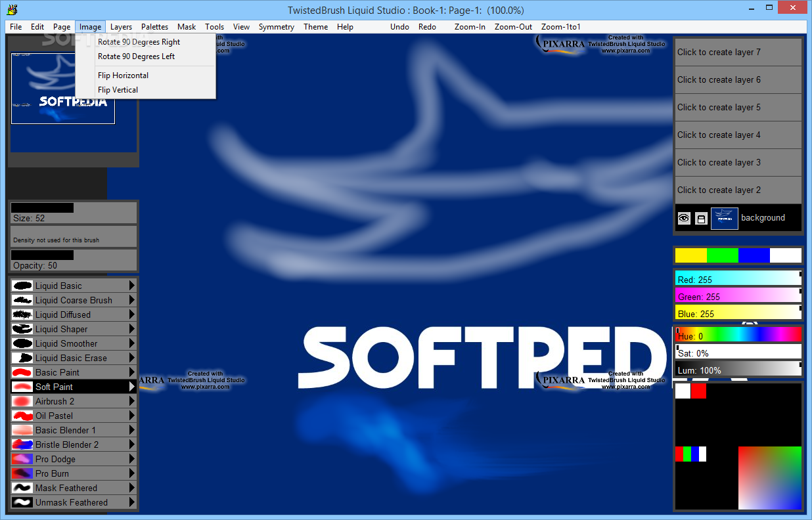
Task: Expand Liquid Shaper variations arrow
Action: (x=132, y=329)
